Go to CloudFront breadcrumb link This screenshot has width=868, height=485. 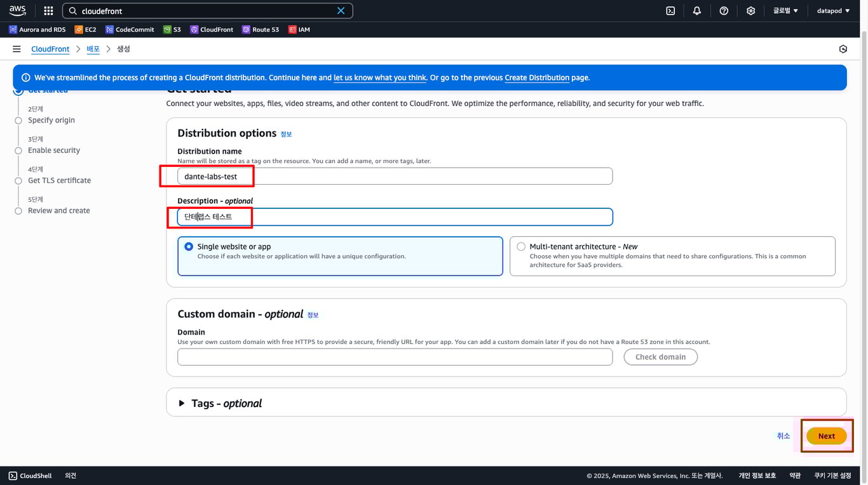tap(50, 49)
